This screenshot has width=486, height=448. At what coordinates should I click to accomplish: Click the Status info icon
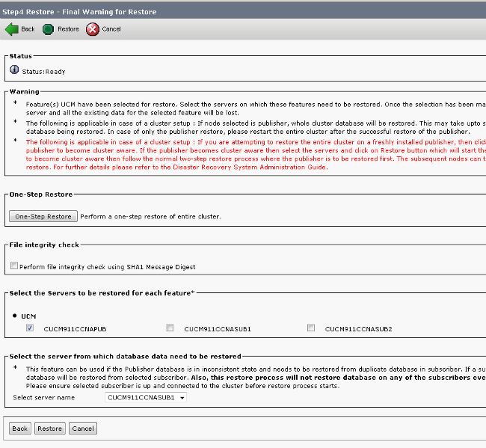[x=14, y=70]
